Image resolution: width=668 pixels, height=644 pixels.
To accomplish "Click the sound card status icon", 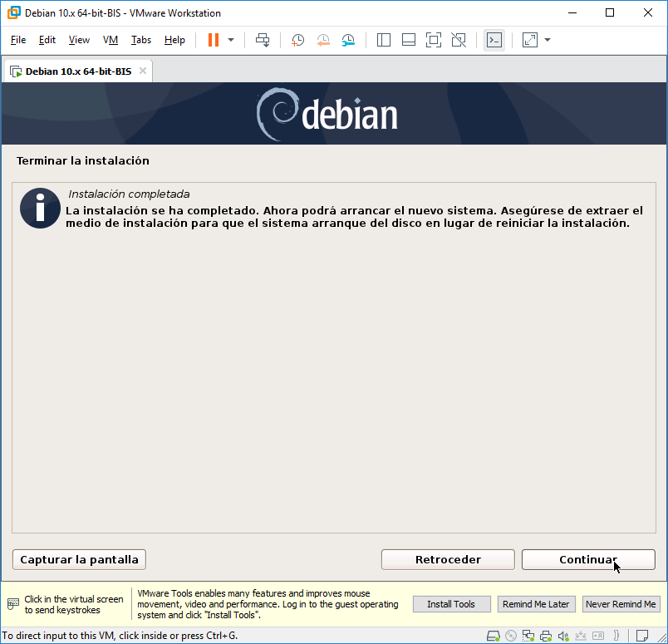I will 563,636.
